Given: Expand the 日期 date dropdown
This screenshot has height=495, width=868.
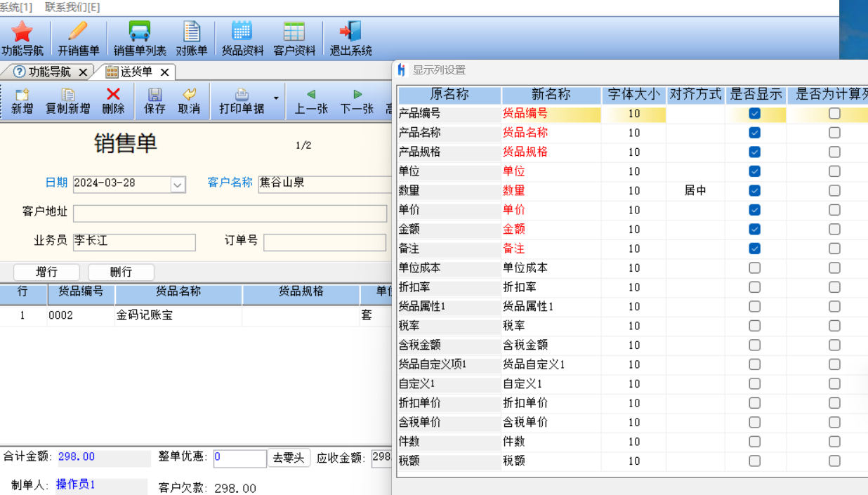Looking at the screenshot, I should [x=178, y=185].
